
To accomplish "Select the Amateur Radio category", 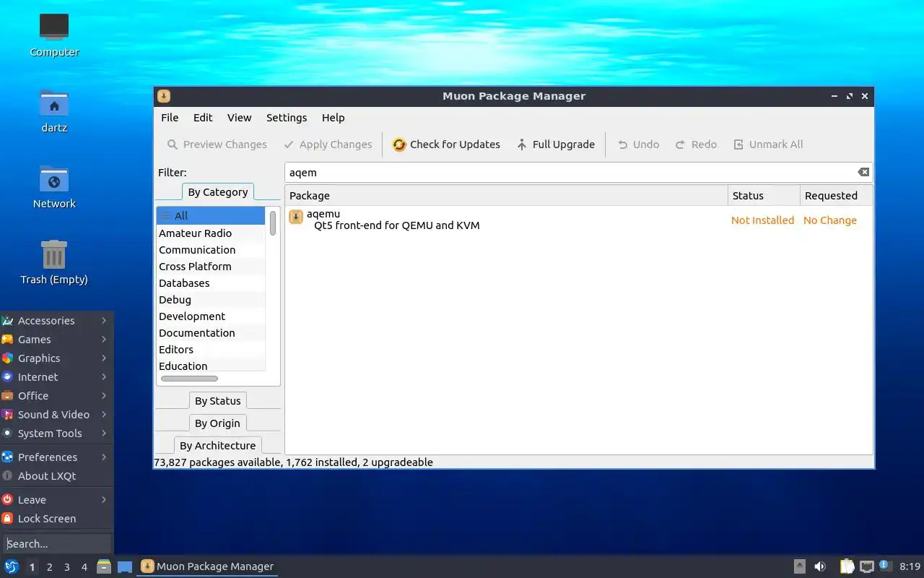I will 211,233.
